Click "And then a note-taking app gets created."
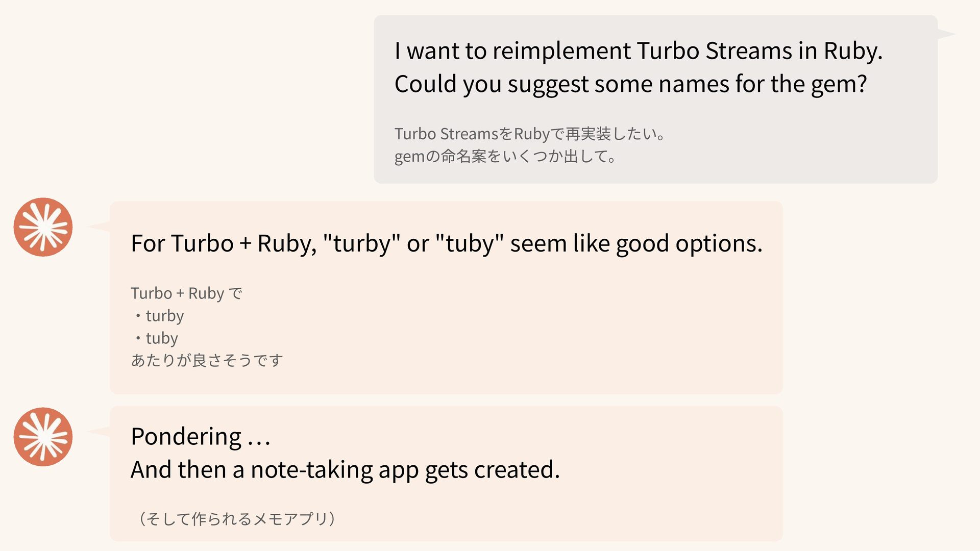The width and height of the screenshot is (980, 551). point(345,470)
